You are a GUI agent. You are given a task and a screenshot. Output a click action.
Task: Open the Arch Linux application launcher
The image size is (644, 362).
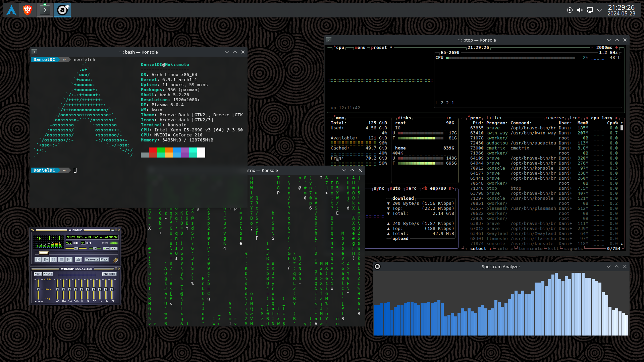point(11,10)
